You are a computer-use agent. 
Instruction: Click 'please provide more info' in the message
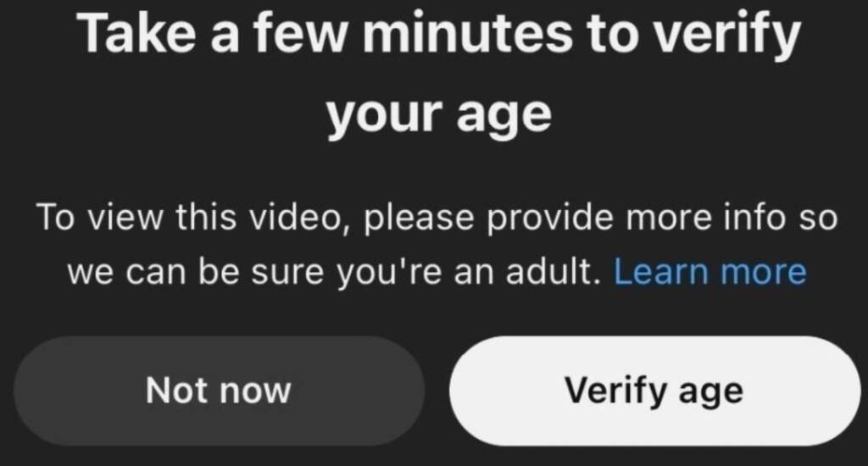pyautogui.click(x=573, y=218)
